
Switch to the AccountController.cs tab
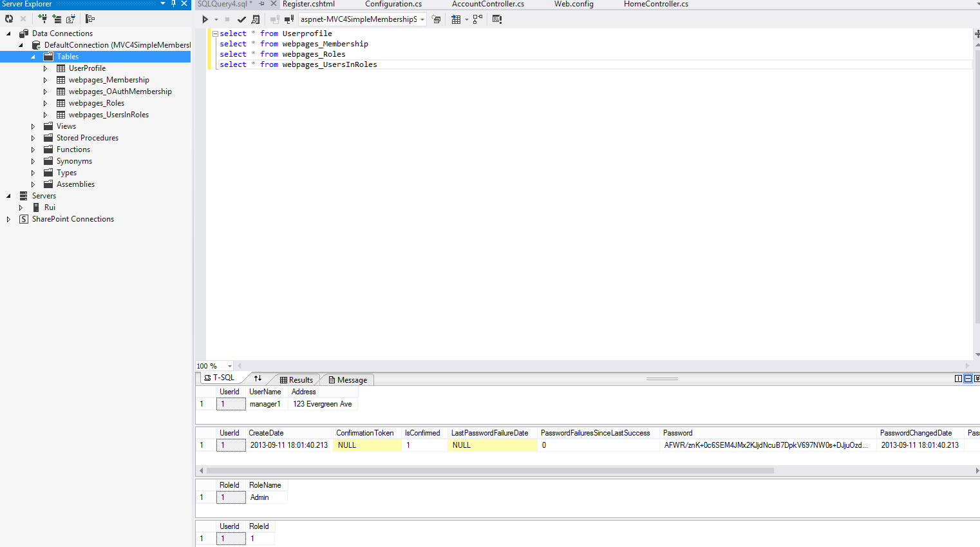pos(487,4)
